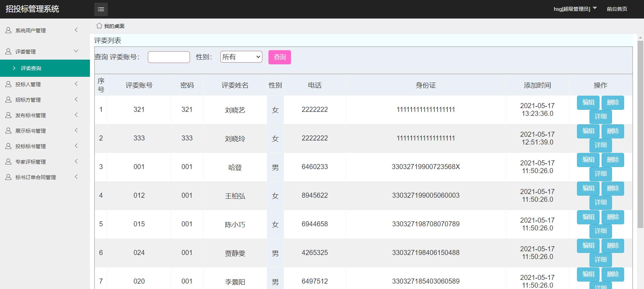Open 招标方管理 menu item

(45, 100)
